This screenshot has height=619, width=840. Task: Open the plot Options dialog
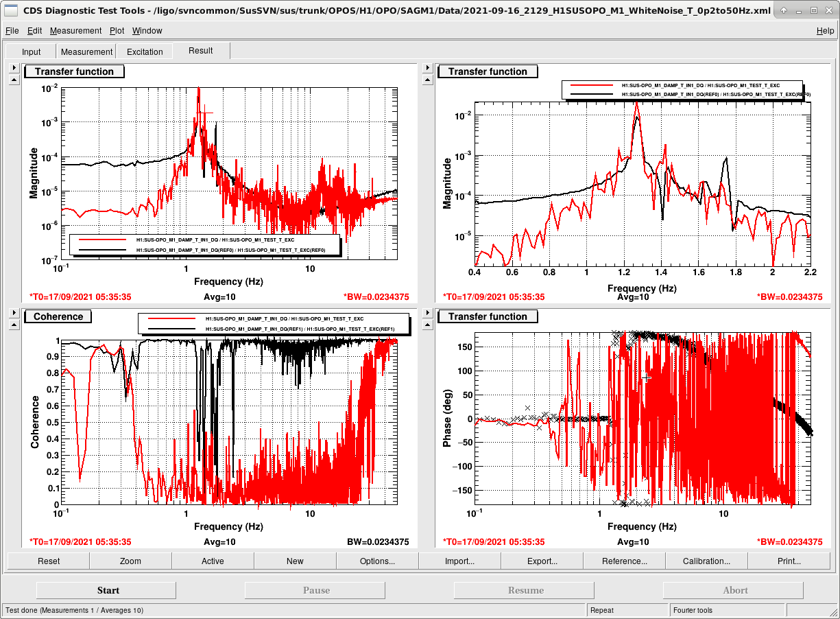click(x=377, y=561)
